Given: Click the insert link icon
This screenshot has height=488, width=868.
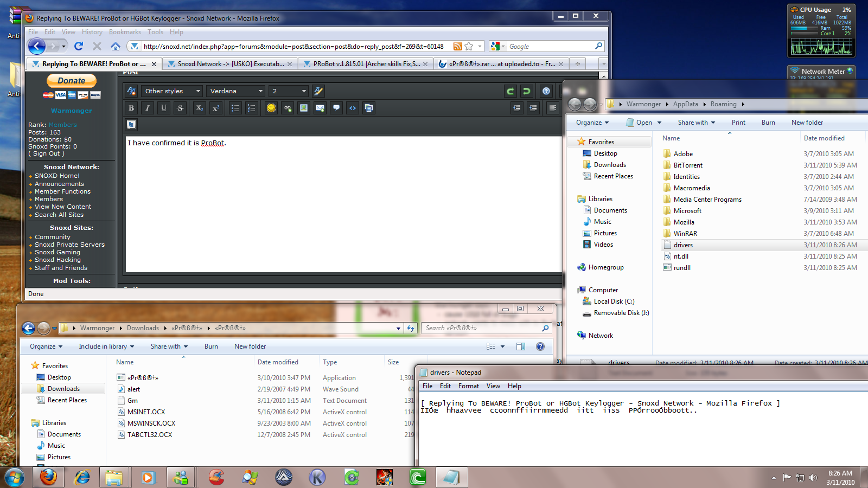Looking at the screenshot, I should [288, 108].
